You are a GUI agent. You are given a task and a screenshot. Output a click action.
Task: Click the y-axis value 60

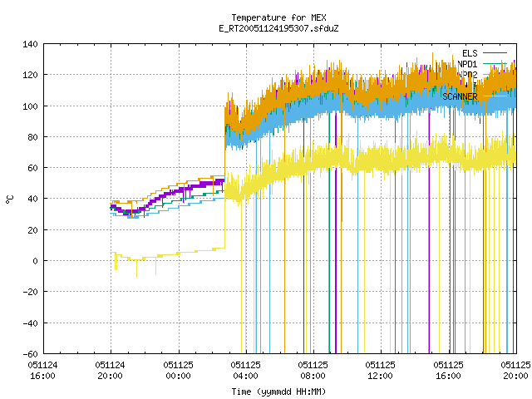click(32, 168)
